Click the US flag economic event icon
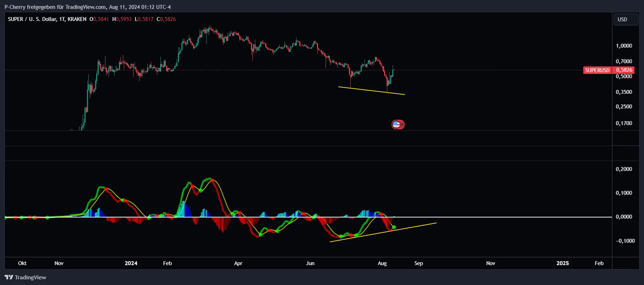Screen dimensions: 644x285 396,124
